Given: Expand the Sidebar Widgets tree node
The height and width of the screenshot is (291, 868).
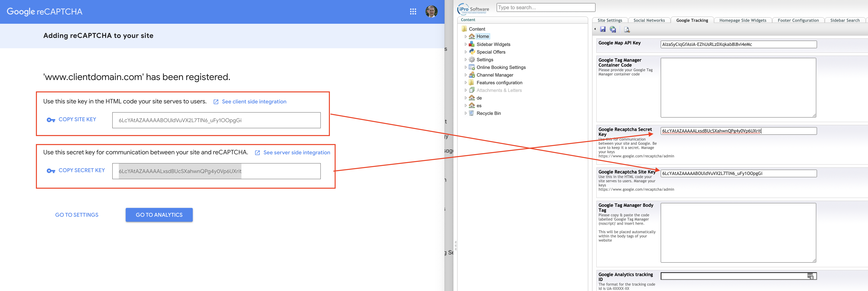Looking at the screenshot, I should click(466, 44).
